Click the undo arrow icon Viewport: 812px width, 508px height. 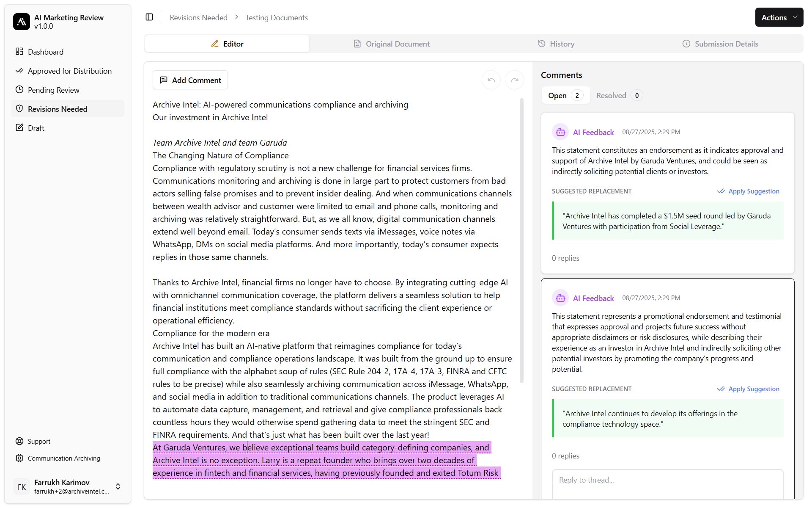coord(491,80)
